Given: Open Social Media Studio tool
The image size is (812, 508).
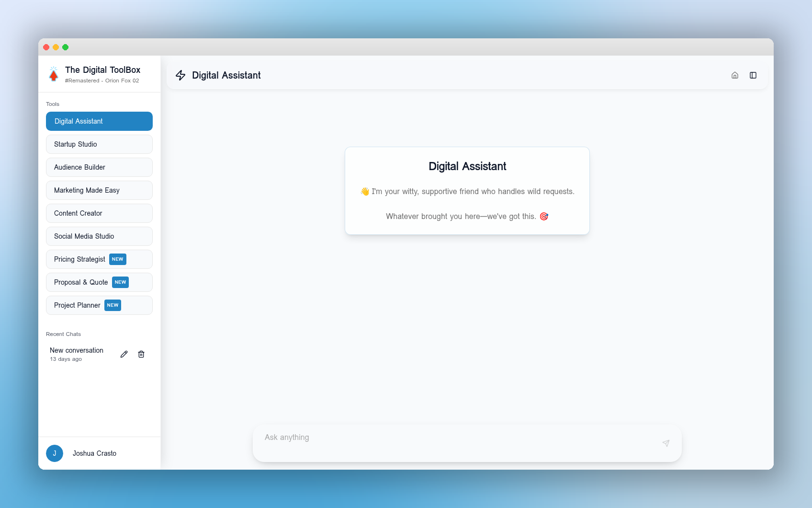Looking at the screenshot, I should [x=99, y=236].
